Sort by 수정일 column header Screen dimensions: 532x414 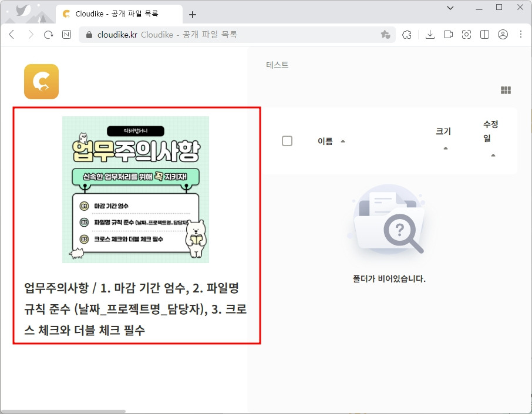491,139
